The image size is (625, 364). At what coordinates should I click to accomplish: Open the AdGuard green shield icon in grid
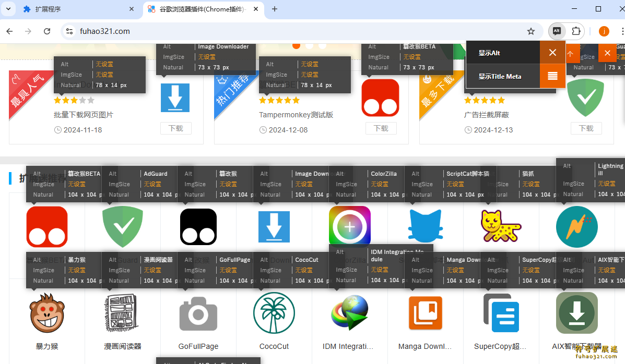[123, 227]
